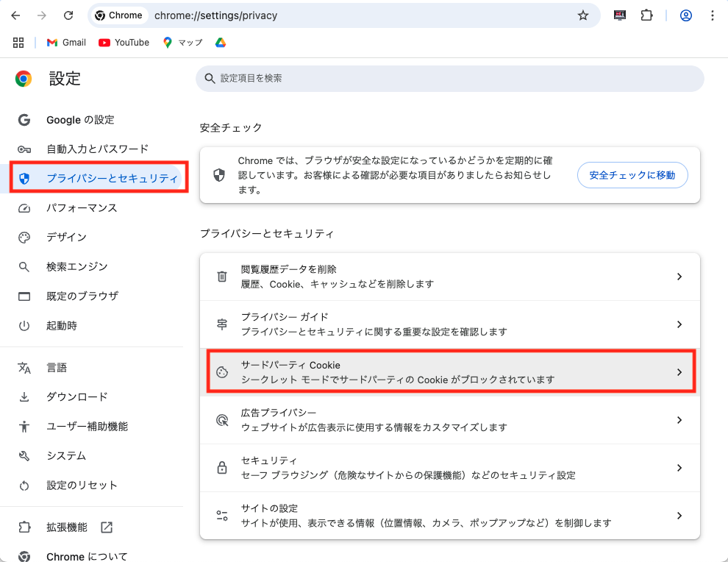Expand chevron on セキュリティ row

679,468
